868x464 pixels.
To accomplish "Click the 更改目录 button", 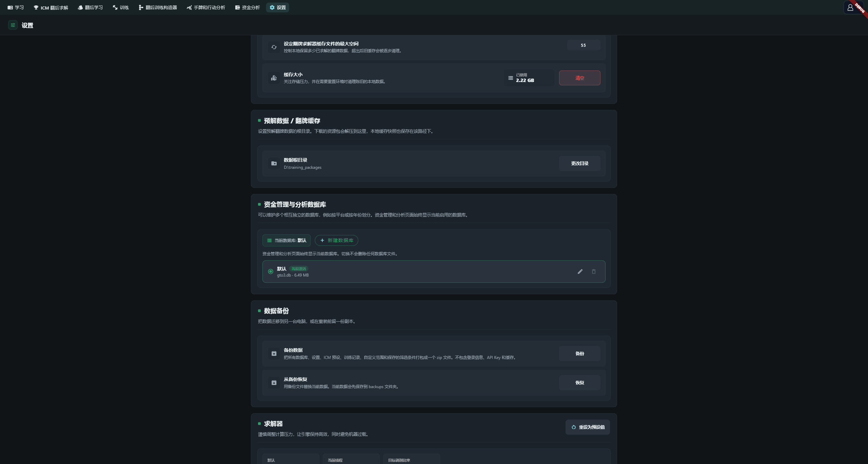I will coord(579,163).
